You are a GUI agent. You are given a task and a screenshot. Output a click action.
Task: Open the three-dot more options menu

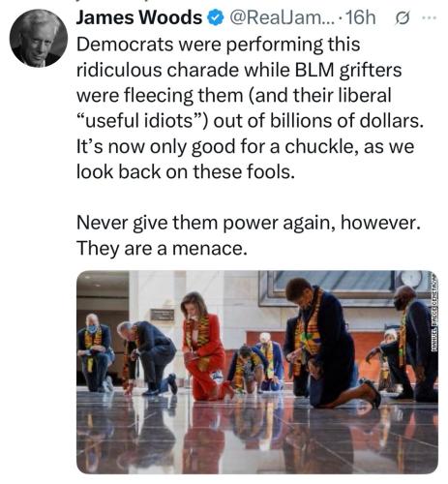click(430, 18)
